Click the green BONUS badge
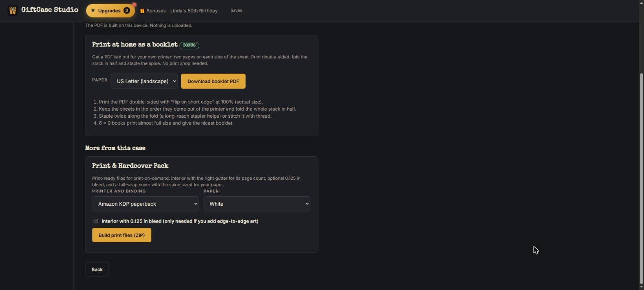Image resolution: width=644 pixels, height=290 pixels. click(x=189, y=45)
